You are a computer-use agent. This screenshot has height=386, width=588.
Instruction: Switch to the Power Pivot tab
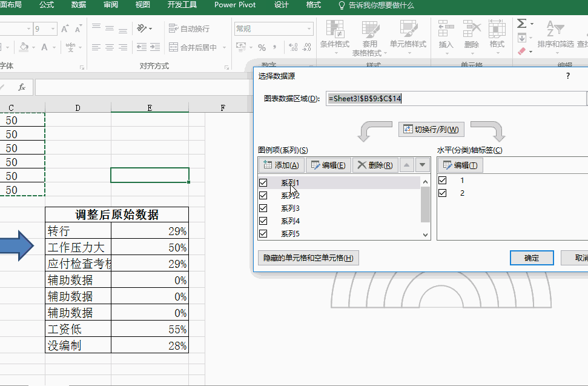[x=235, y=5]
